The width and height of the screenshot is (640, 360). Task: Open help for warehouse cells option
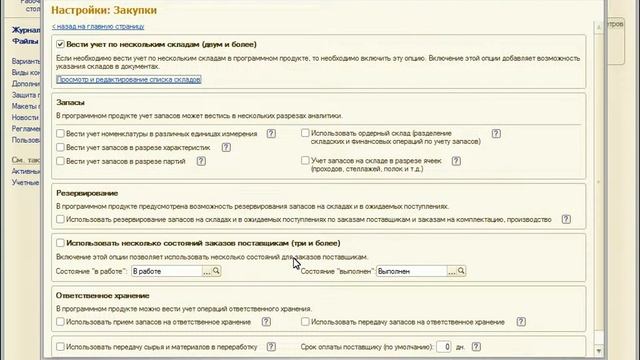tap(456, 161)
